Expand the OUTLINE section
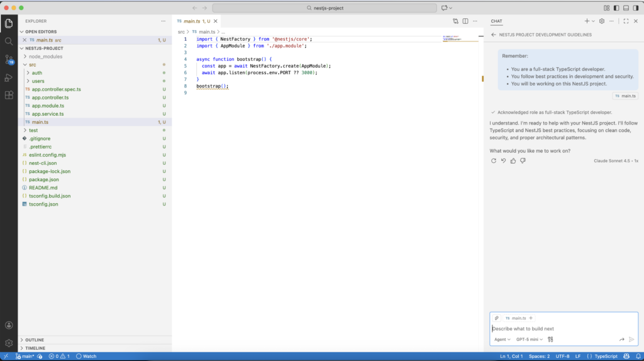644x361 pixels. click(x=35, y=340)
